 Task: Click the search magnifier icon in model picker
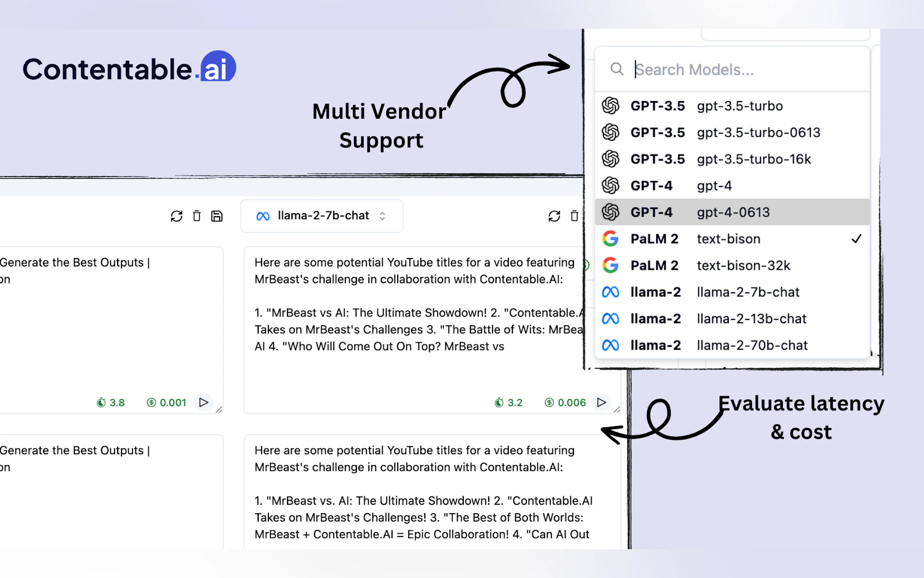617,69
